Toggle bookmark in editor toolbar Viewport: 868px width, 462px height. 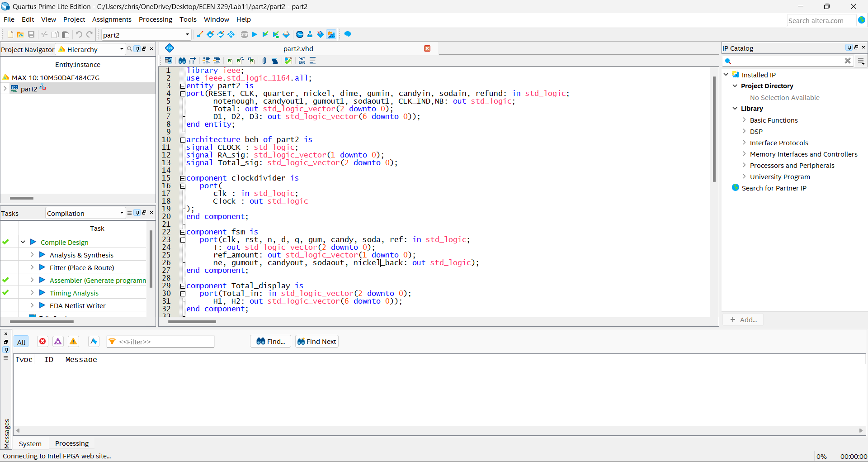(230, 61)
